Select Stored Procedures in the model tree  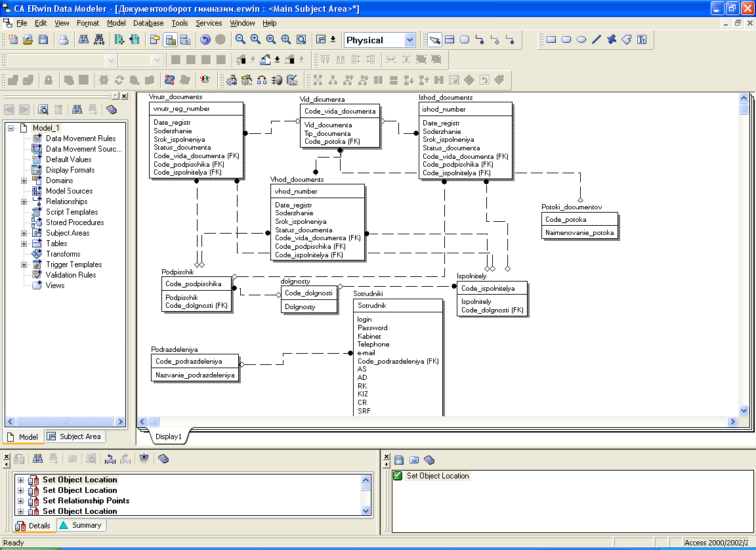[74, 222]
